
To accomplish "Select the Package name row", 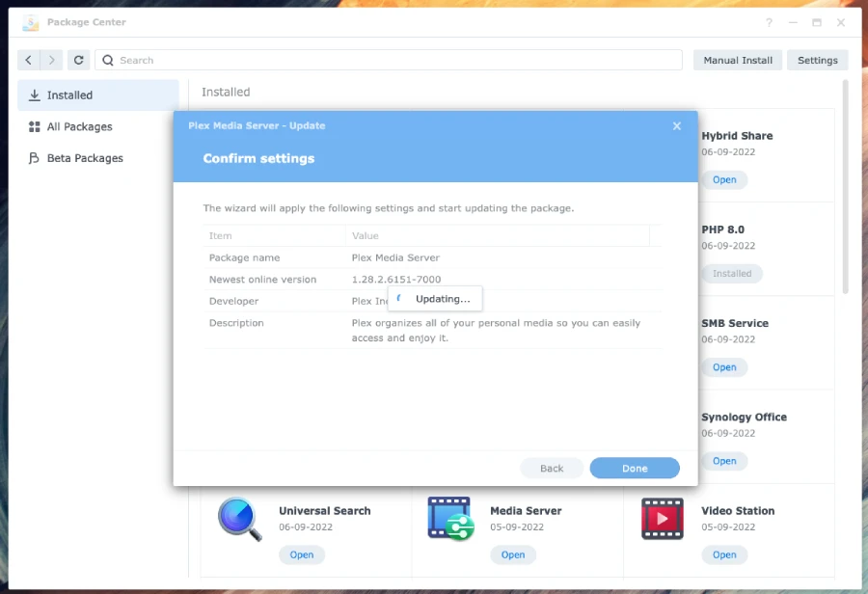I will 432,257.
